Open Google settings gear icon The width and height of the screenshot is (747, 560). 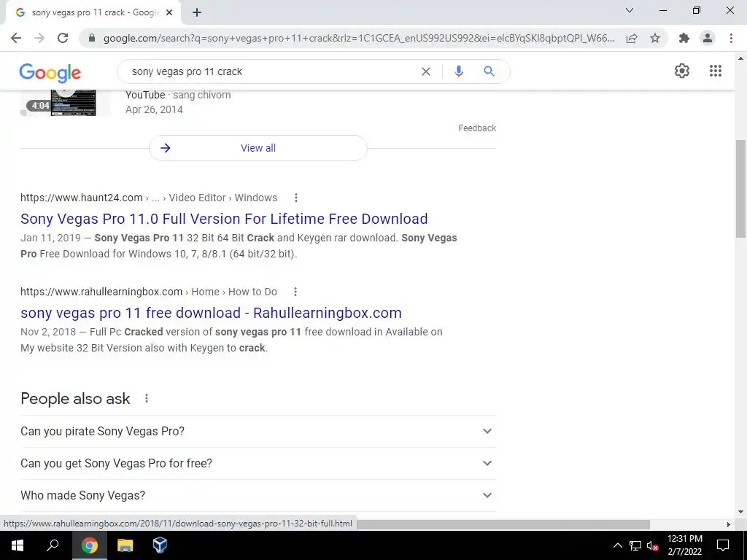pos(682,71)
